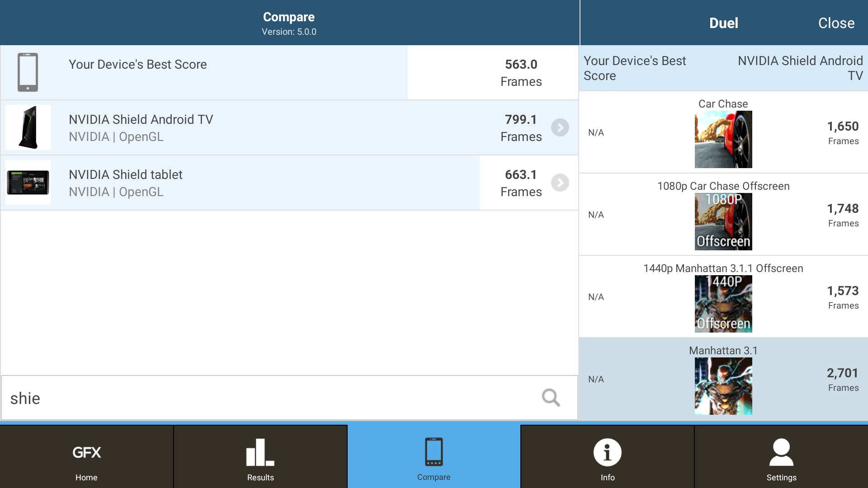Click the search magnifier icon
This screenshot has height=488, width=868.
coord(551,398)
